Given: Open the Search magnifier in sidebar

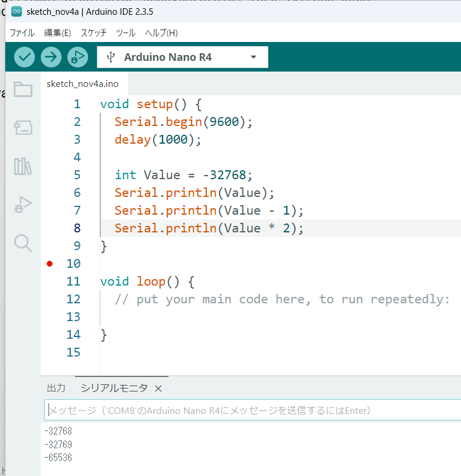Looking at the screenshot, I should pyautogui.click(x=23, y=242).
